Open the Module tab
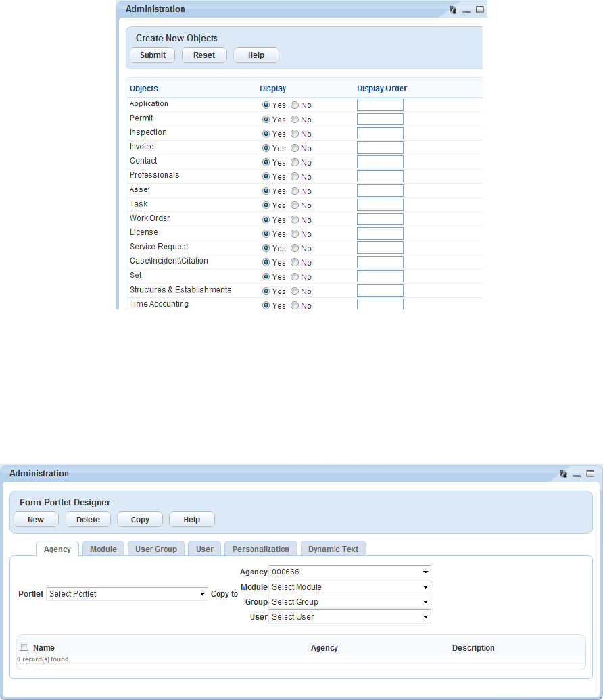Image resolution: width=603 pixels, height=700 pixels. coord(103,549)
